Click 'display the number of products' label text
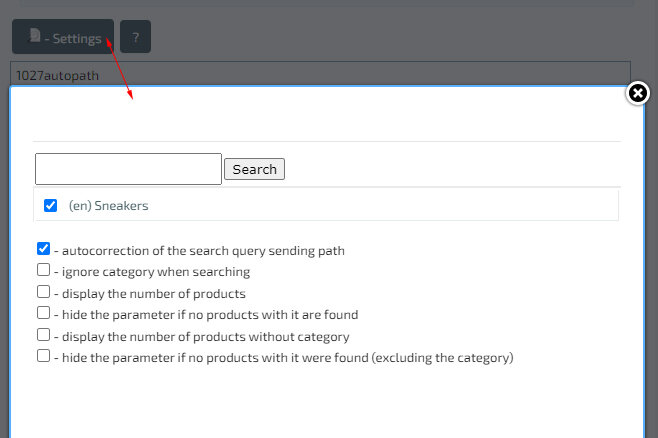 click(153, 294)
